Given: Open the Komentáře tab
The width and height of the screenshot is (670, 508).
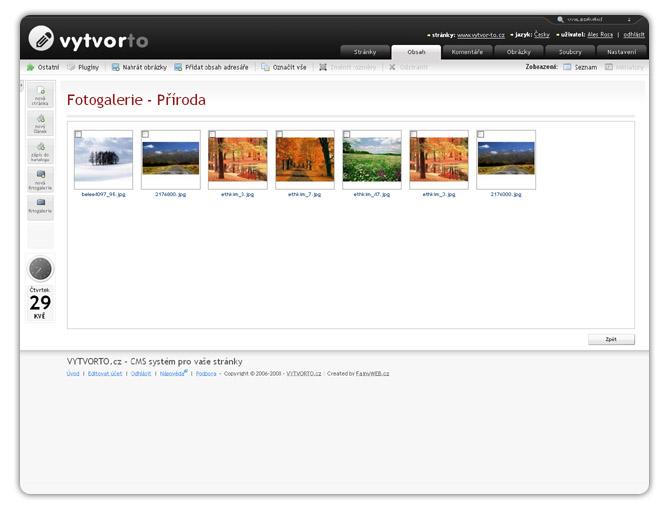Looking at the screenshot, I should [467, 52].
